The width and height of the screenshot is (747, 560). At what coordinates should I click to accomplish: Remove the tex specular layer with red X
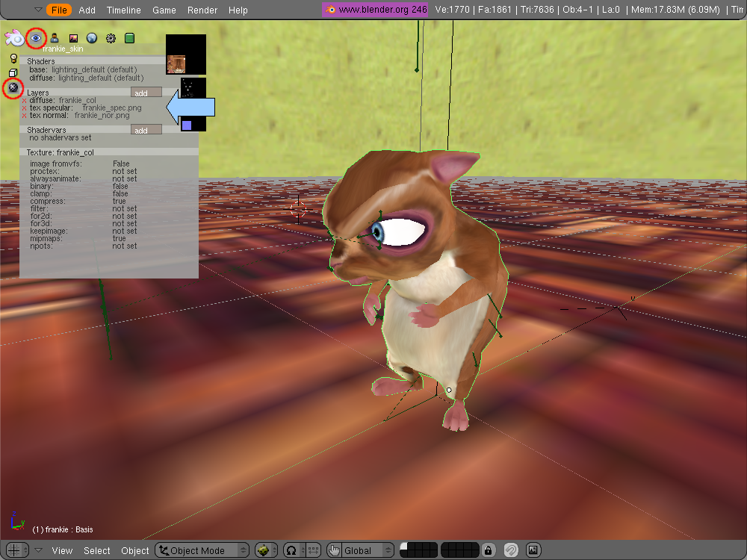[x=25, y=108]
